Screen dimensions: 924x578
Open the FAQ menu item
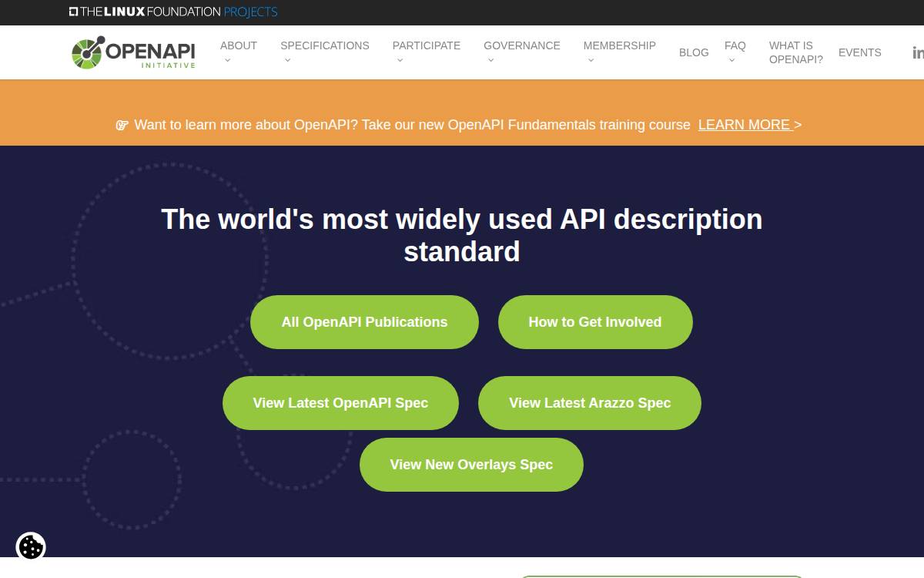735,45
